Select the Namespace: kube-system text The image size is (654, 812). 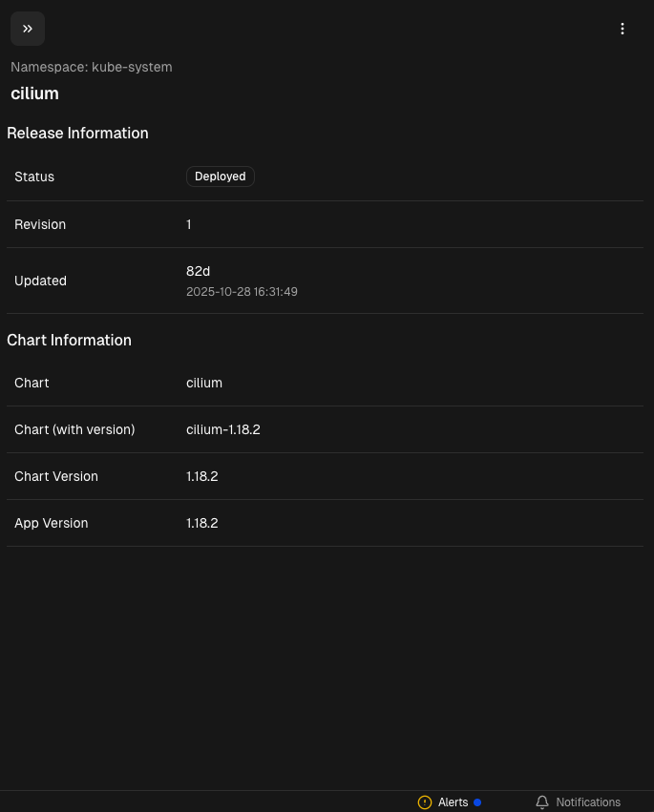92,67
